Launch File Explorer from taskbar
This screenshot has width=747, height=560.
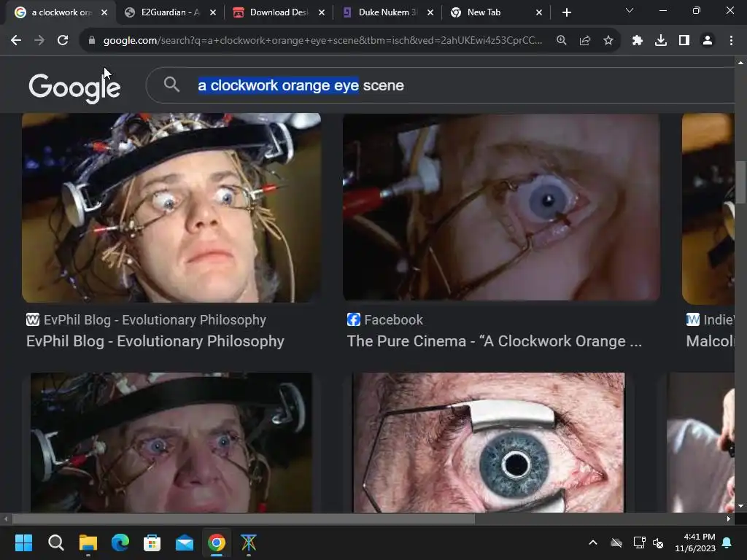click(88, 542)
